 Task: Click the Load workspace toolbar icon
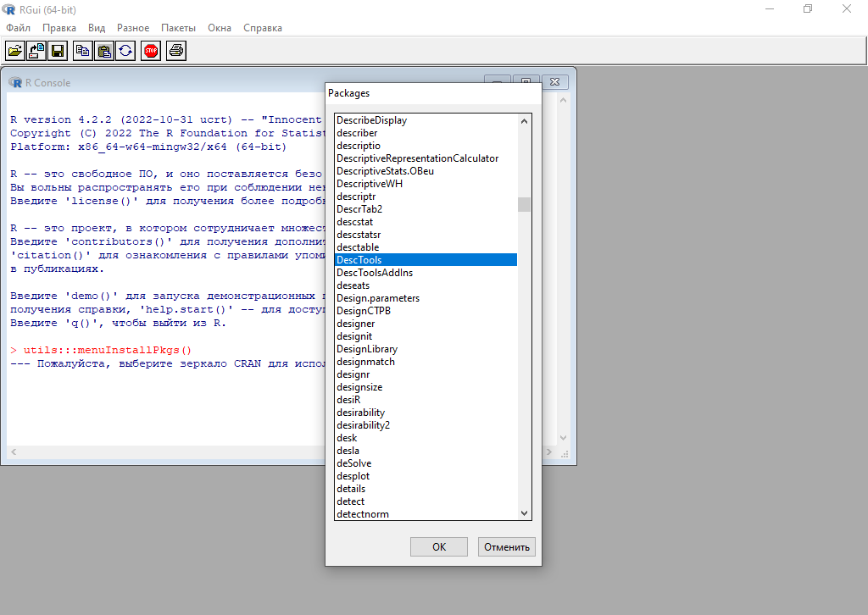[x=36, y=51]
